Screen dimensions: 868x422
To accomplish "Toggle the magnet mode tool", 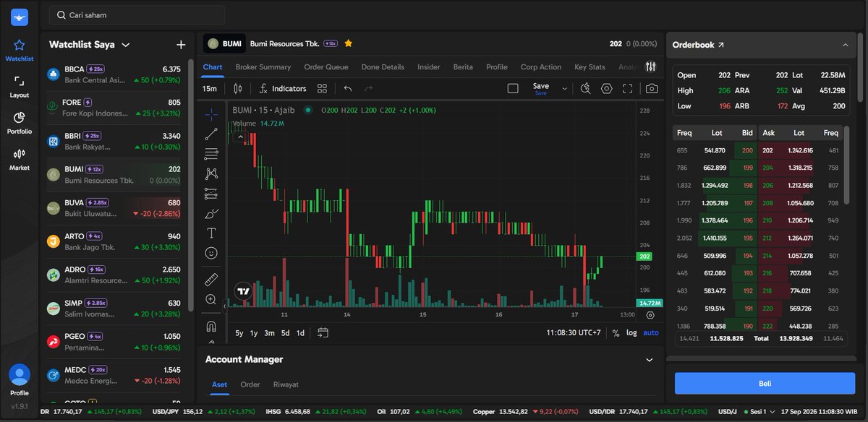I will 211,325.
